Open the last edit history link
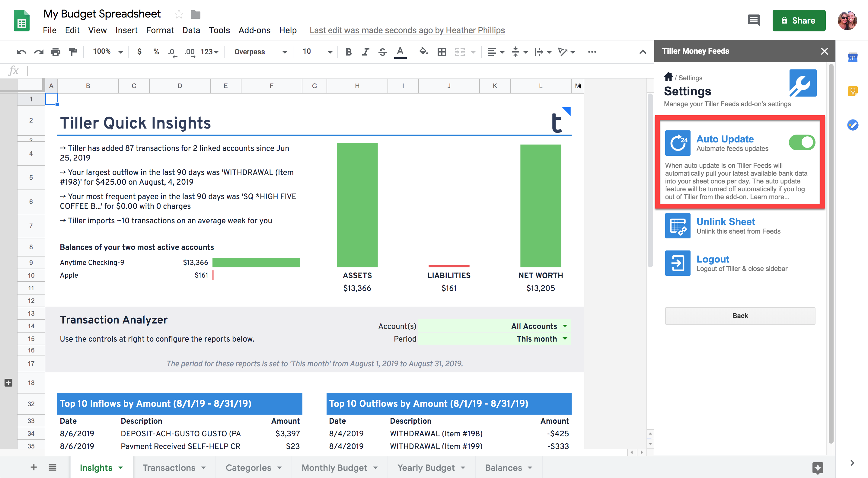868x478 pixels. click(x=407, y=30)
